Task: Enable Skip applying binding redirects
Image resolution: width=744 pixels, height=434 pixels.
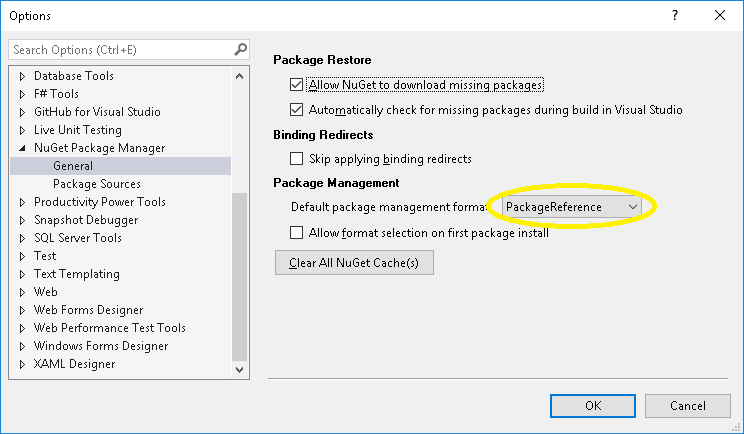Action: 296,158
